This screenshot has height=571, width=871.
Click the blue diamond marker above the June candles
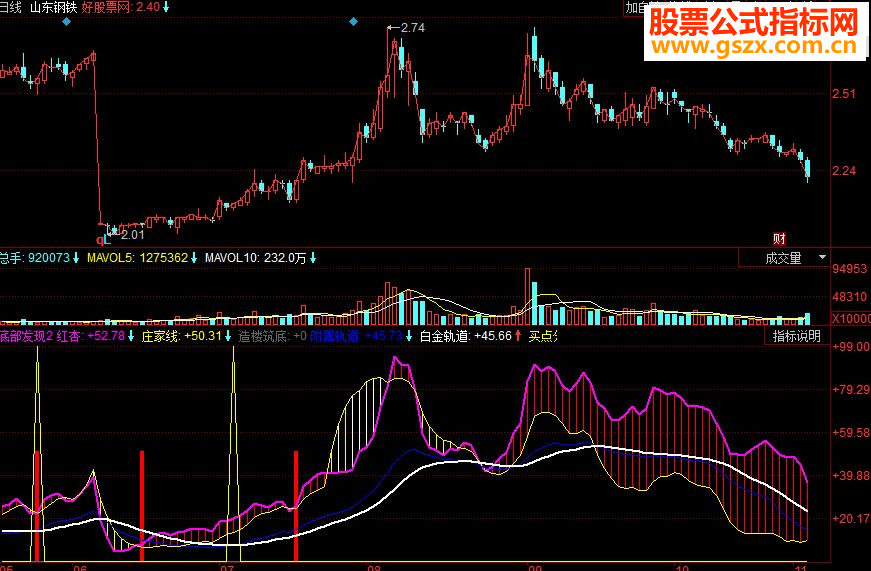(67, 22)
